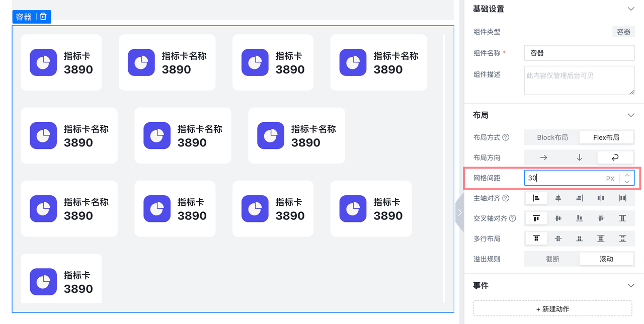Set 布局方向 to the horizontal right arrow
The image size is (644, 324).
point(543,157)
